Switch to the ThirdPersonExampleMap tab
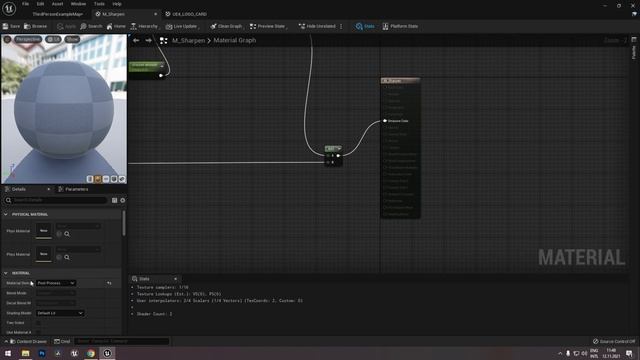640x360 pixels. (x=58, y=14)
